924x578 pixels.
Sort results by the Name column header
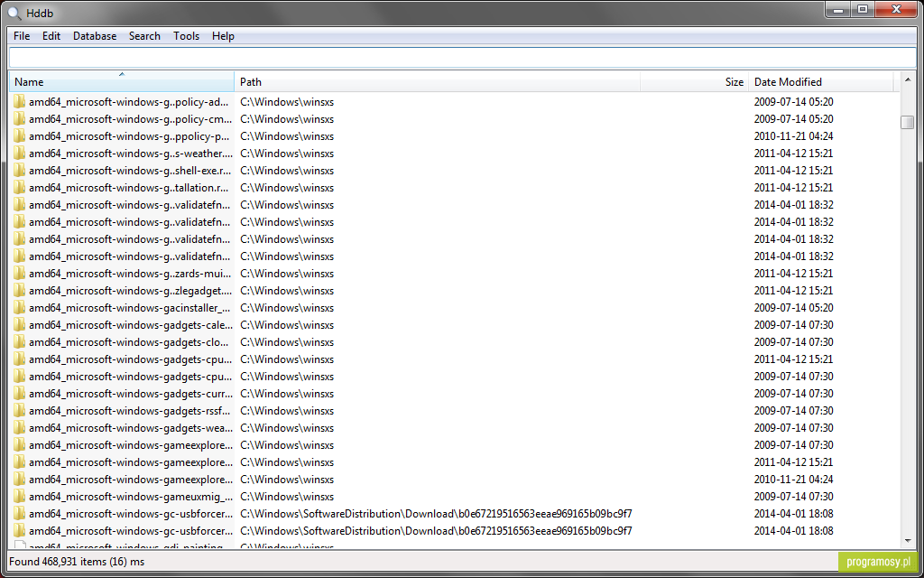tap(122, 82)
